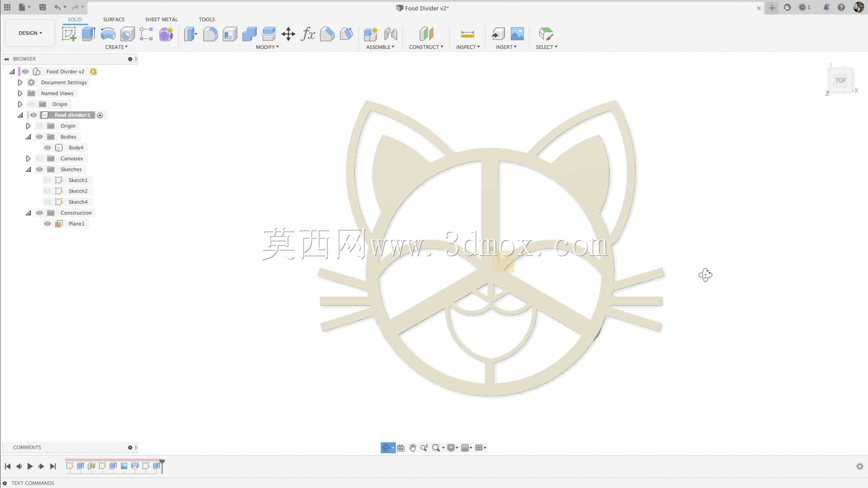Viewport: 868px width, 488px height.
Task: Activate food divider:1 radio button
Action: (x=100, y=115)
